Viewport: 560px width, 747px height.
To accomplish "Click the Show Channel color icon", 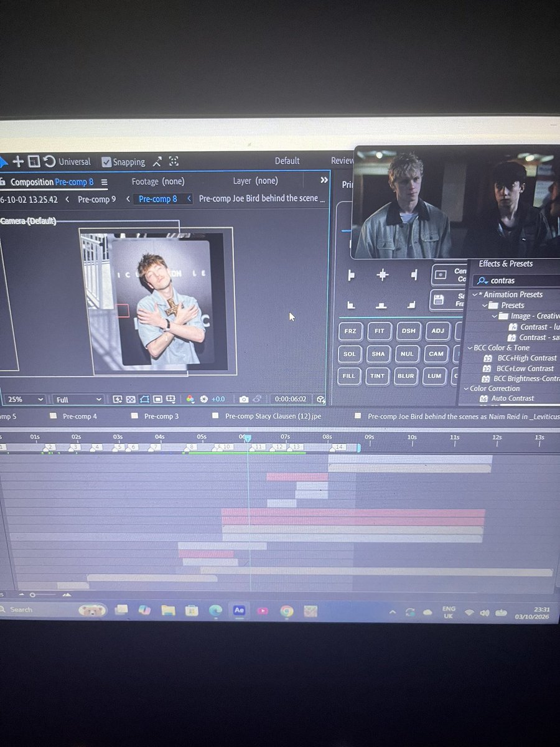I will coord(190,399).
